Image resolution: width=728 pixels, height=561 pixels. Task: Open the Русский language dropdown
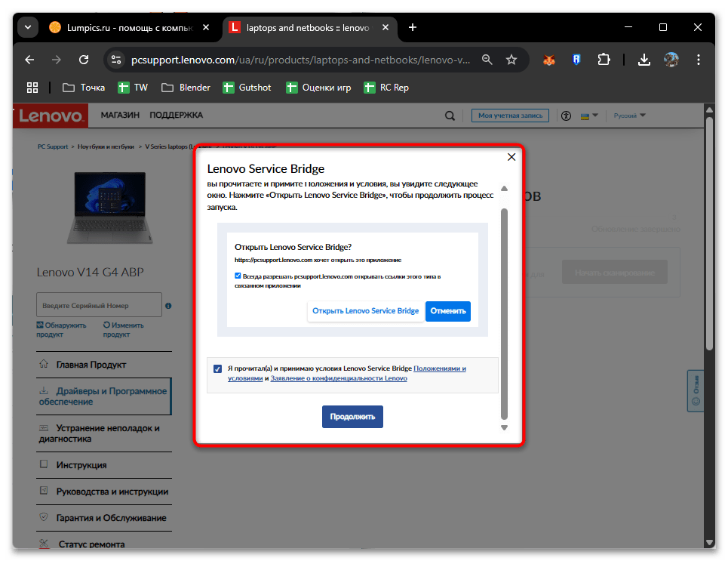tap(629, 116)
